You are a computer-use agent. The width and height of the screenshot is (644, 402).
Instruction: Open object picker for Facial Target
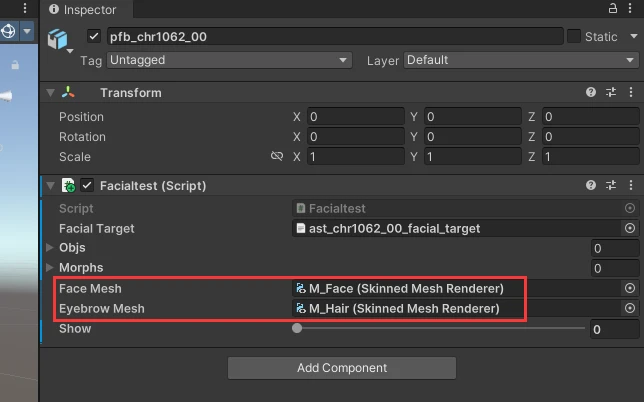click(x=630, y=228)
